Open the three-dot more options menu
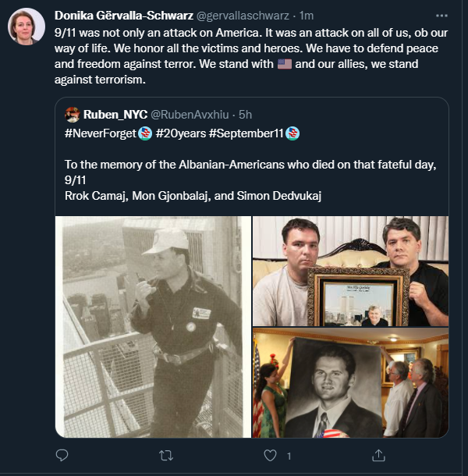The width and height of the screenshot is (468, 476). click(443, 15)
